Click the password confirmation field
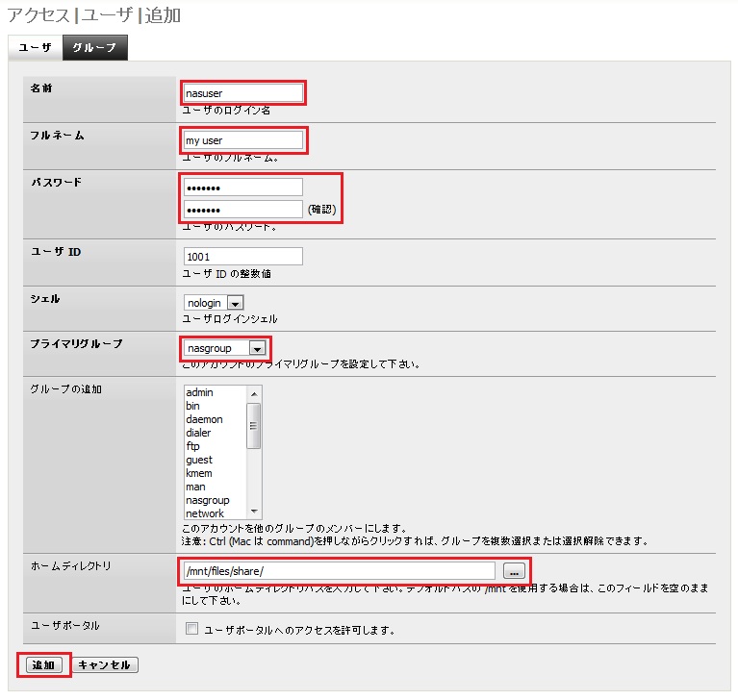 pyautogui.click(x=242, y=210)
